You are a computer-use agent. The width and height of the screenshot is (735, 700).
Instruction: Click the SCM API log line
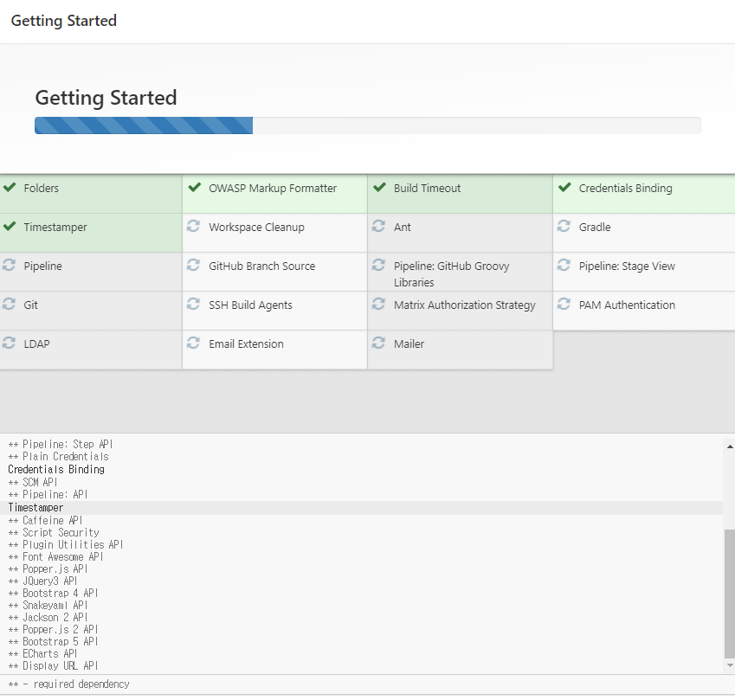(x=32, y=482)
